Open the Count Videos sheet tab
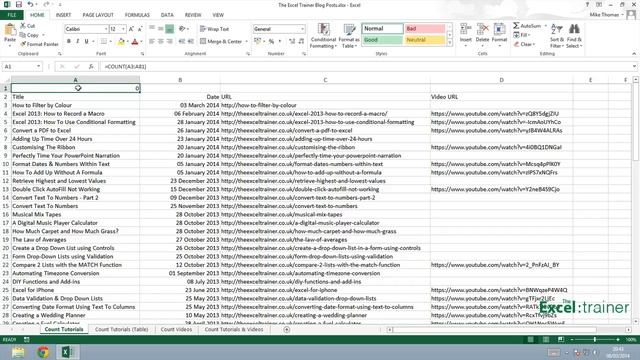This screenshot has height=360, width=640. click(176, 329)
